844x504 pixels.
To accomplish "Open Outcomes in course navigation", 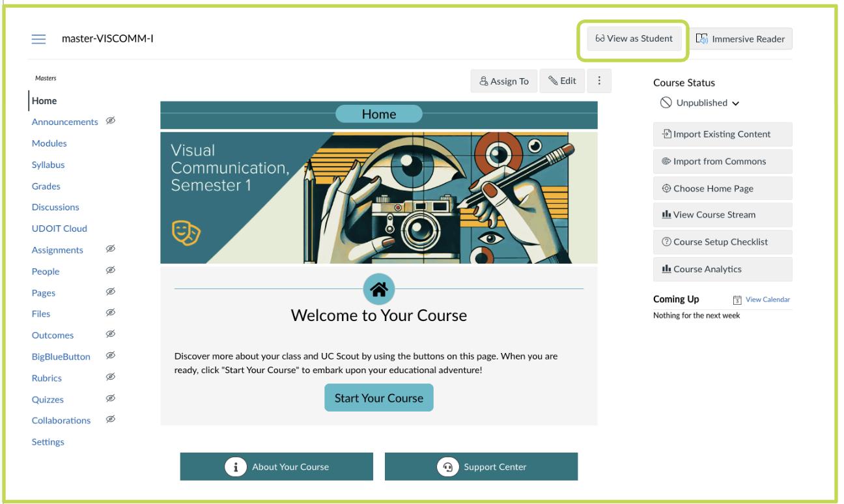I will click(x=53, y=335).
